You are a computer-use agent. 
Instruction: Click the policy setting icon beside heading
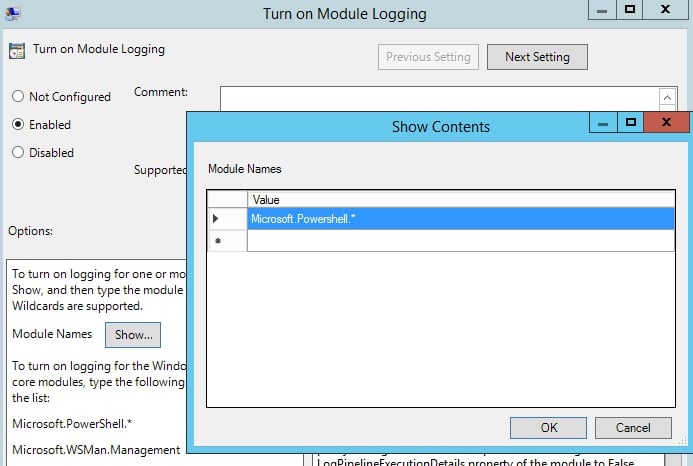pyautogui.click(x=17, y=51)
